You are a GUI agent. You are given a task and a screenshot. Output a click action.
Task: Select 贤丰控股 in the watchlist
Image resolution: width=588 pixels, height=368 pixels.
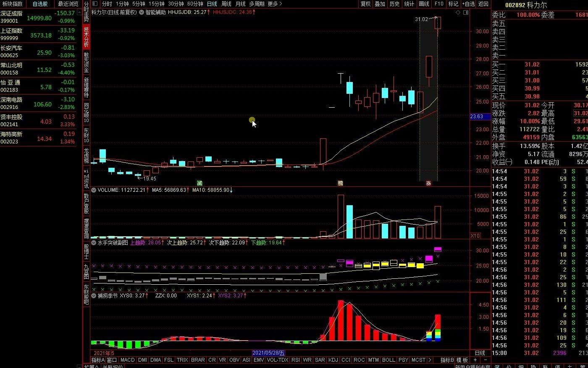(38, 120)
